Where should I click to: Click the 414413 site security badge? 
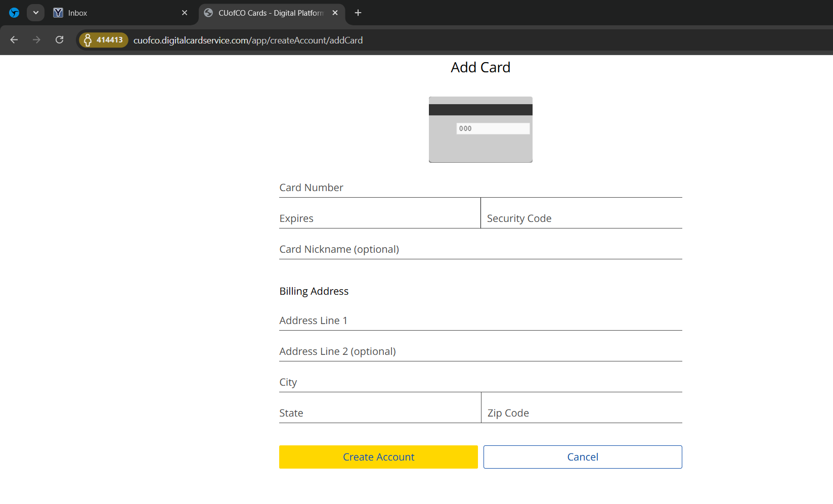(104, 40)
